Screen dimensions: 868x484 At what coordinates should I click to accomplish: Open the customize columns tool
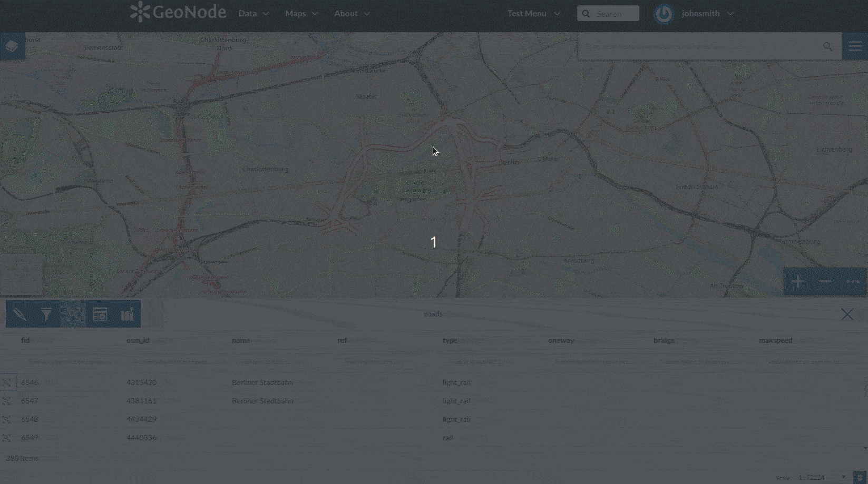click(x=100, y=314)
